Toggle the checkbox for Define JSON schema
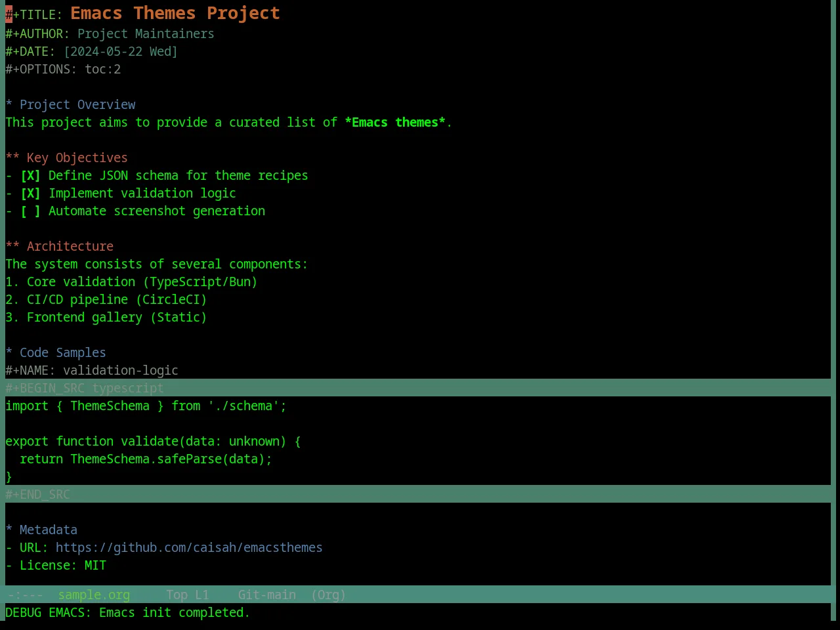Image resolution: width=840 pixels, height=630 pixels. click(x=30, y=176)
